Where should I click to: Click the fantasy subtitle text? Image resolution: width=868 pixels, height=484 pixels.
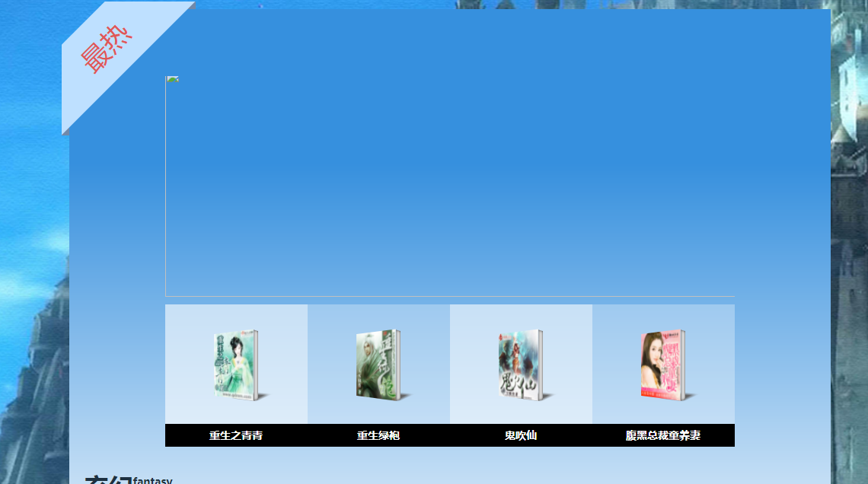point(153,481)
